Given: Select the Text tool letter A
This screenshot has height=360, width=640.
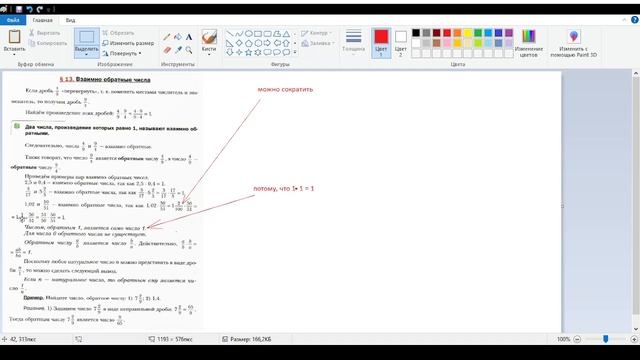Looking at the screenshot, I should 189,37.
